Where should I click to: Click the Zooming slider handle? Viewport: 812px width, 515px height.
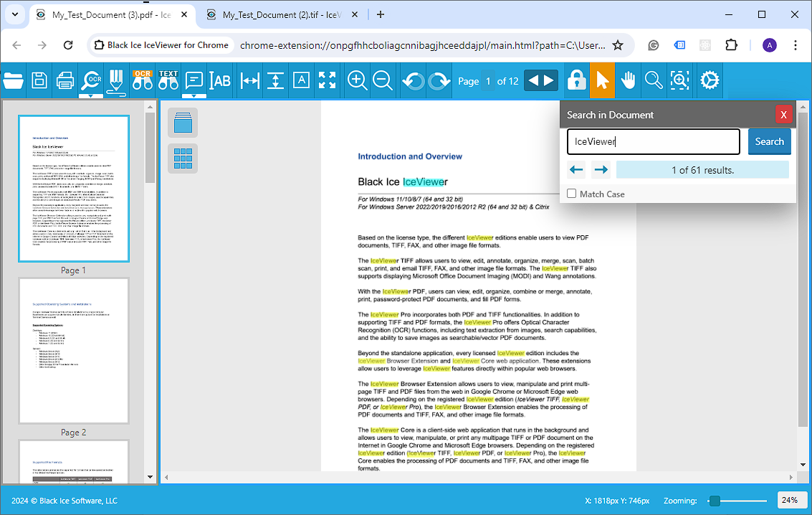(715, 501)
